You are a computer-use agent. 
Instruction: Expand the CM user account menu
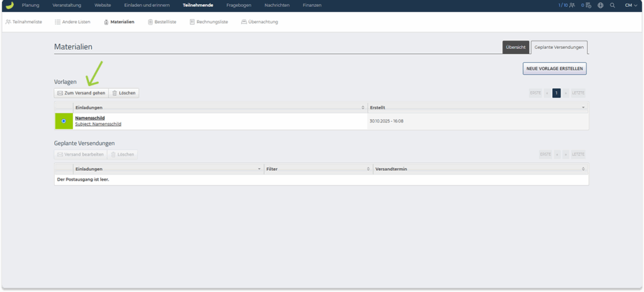[x=631, y=5]
